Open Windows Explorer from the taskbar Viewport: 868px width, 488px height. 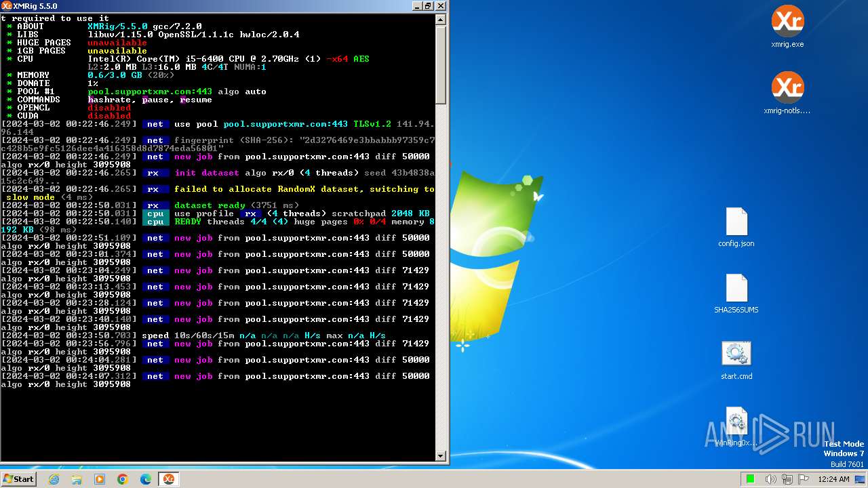click(x=77, y=479)
